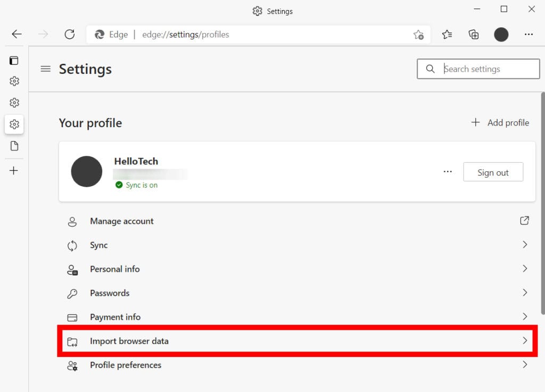545x392 pixels.
Task: Click the address bar URL edge://settings/profiles
Action: [186, 35]
